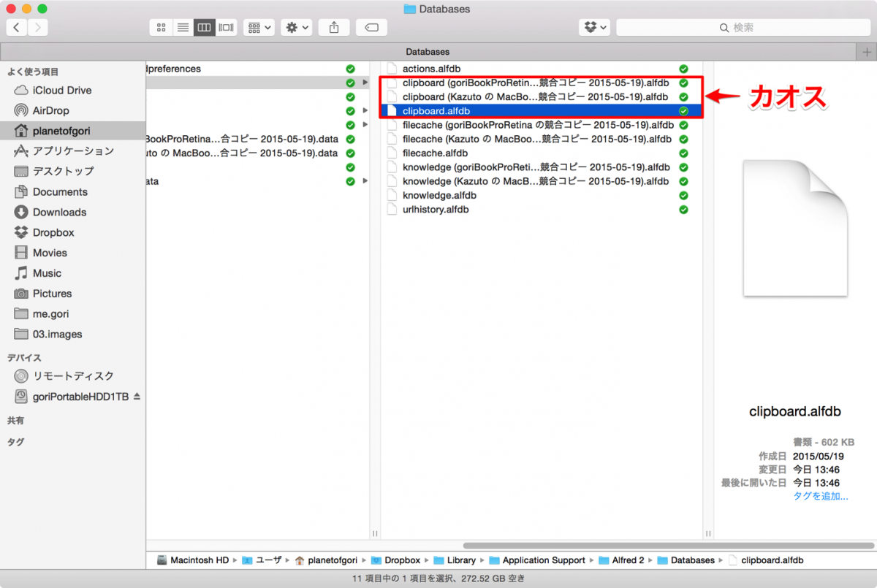
Task: Open the Arrange items dropdown
Action: coord(259,28)
